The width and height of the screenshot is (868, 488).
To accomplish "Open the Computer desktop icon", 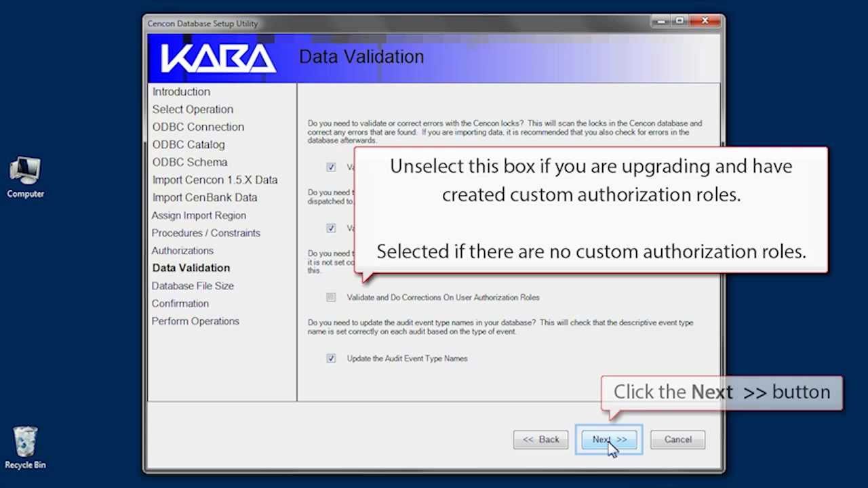I will 25,178.
